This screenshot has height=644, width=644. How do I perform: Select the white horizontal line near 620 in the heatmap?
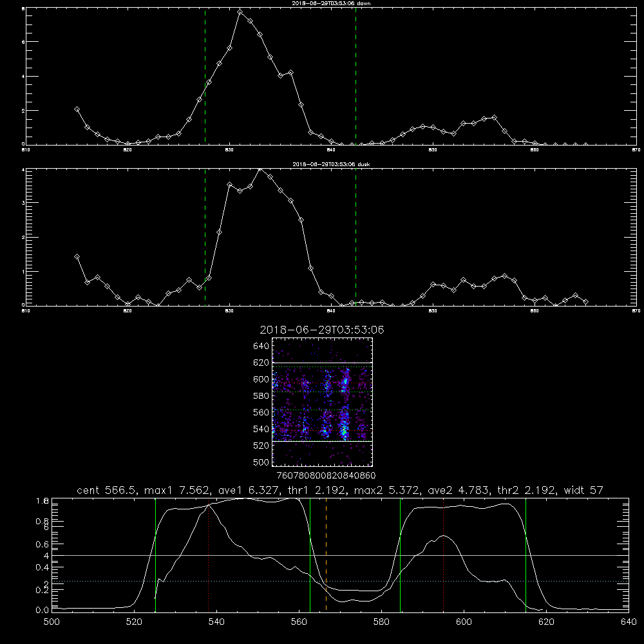coord(322,363)
